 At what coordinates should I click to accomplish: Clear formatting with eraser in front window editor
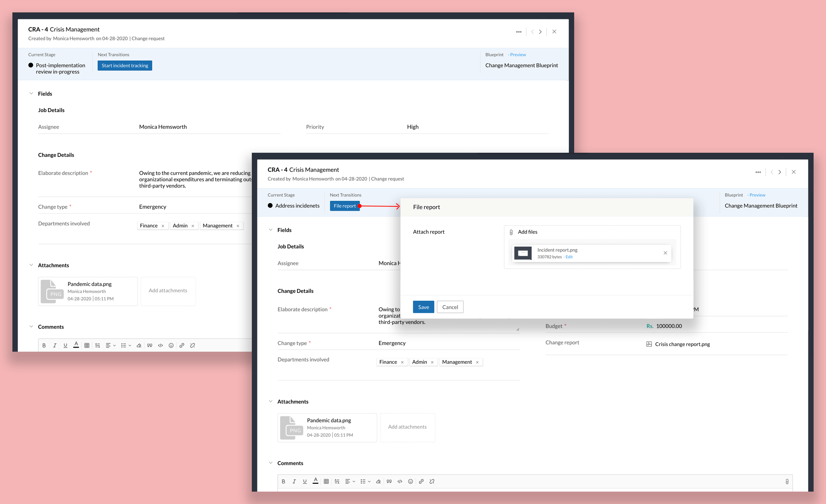[378, 481]
